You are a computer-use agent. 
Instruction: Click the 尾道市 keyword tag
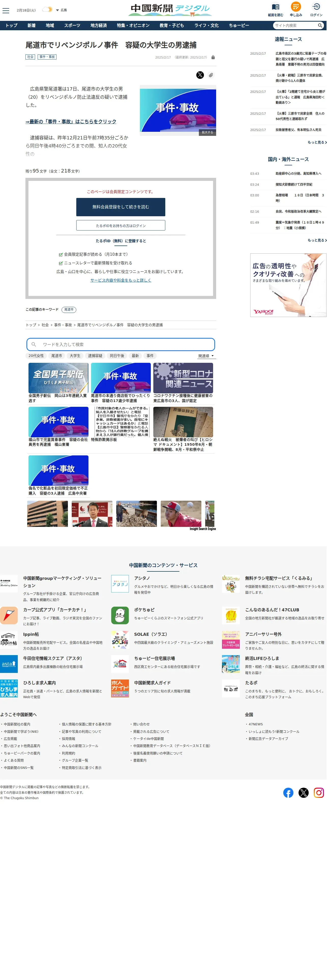click(69, 310)
